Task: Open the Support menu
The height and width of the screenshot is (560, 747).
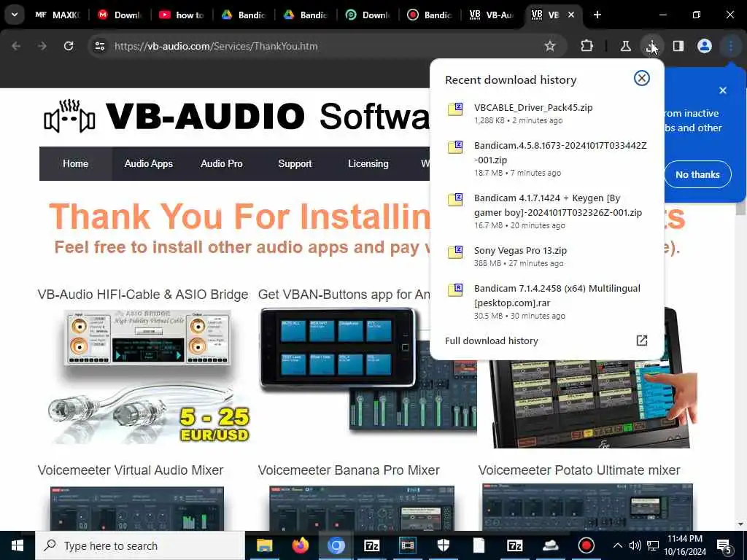Action: tap(295, 163)
